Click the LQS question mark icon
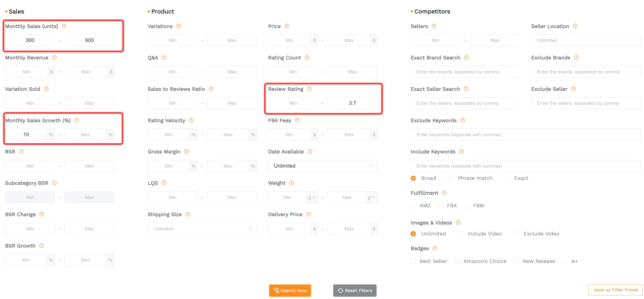Viewport: 644px width, 299px height. pyautogui.click(x=164, y=183)
